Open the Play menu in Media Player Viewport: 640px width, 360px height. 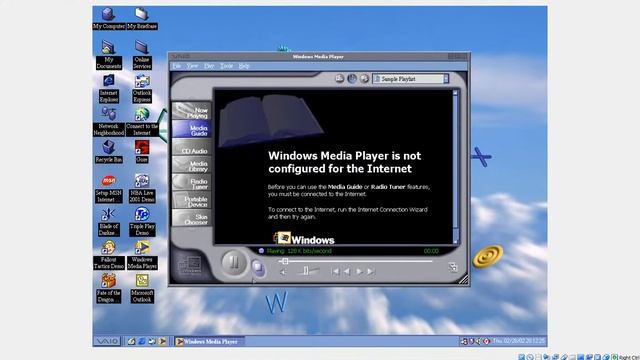coord(209,66)
